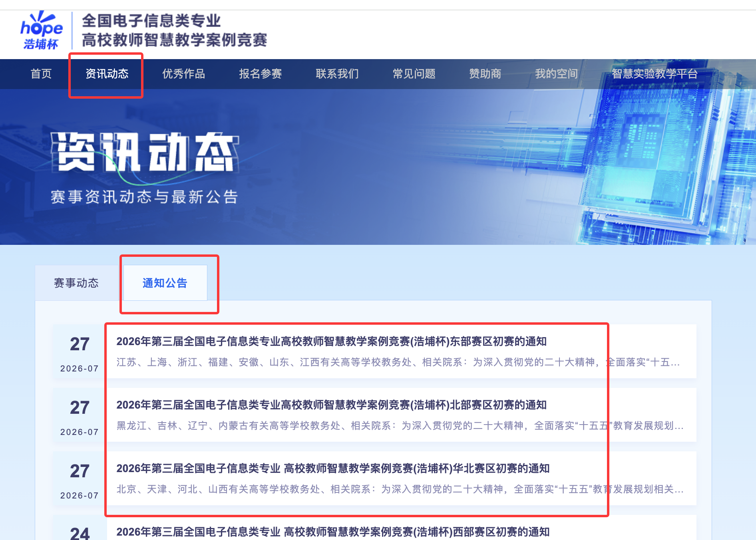Click the date 27 beside 东部赛区 notice
The height and width of the screenshot is (540, 756).
(80, 344)
